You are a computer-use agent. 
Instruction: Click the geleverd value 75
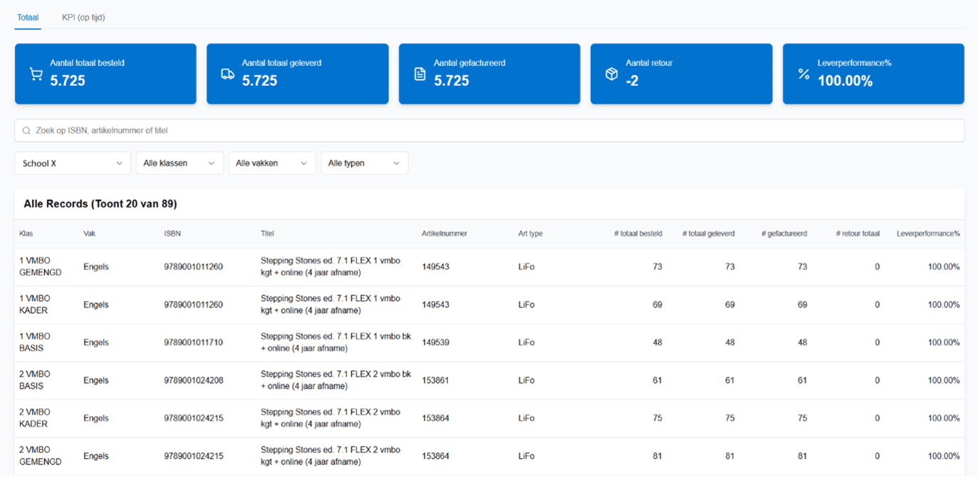point(730,418)
